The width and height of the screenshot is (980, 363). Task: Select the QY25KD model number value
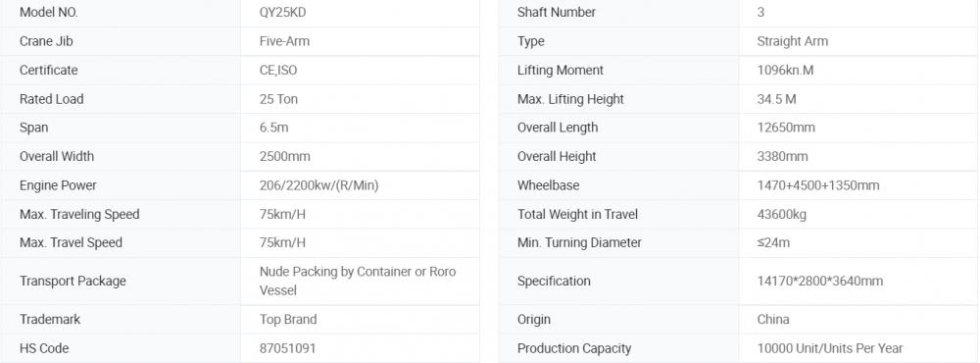(x=282, y=12)
